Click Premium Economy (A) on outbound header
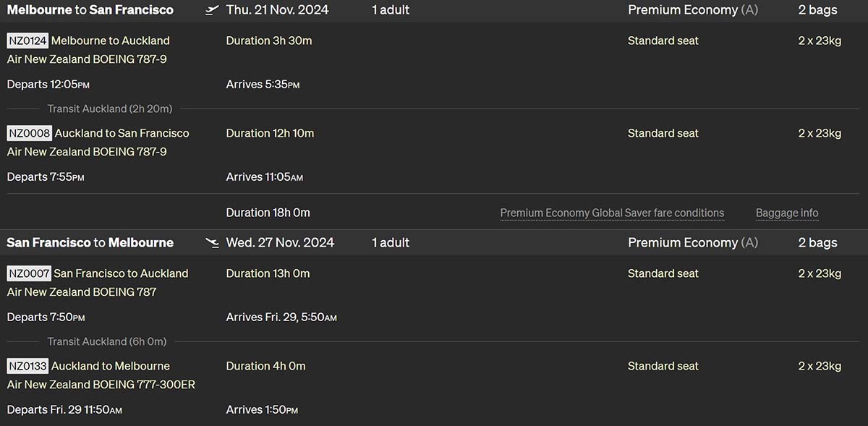Screen dimensions: 868x426 tap(693, 10)
